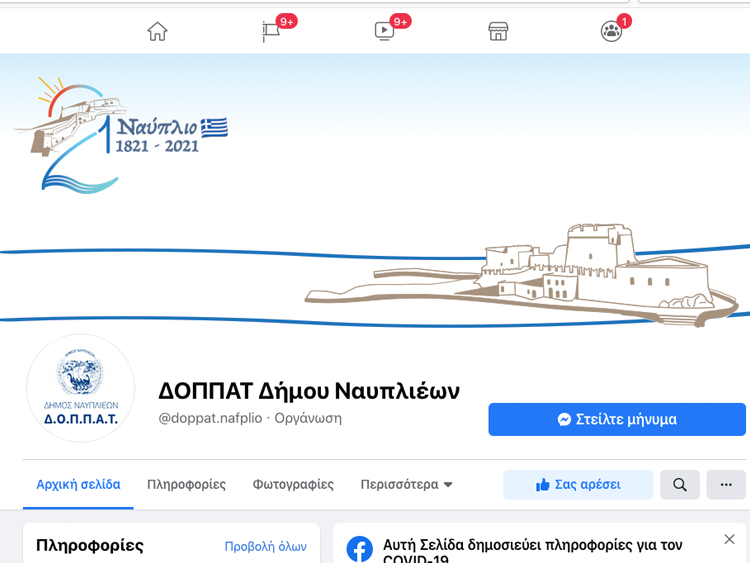Click the page title 'ΔΟΠΠΑΤ Δήμου Ναυπλιέων'

pyautogui.click(x=309, y=391)
